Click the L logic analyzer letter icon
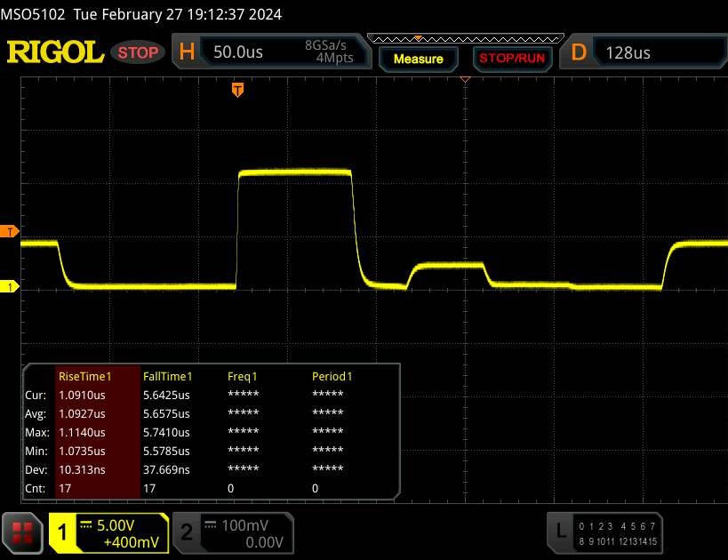 [x=561, y=531]
